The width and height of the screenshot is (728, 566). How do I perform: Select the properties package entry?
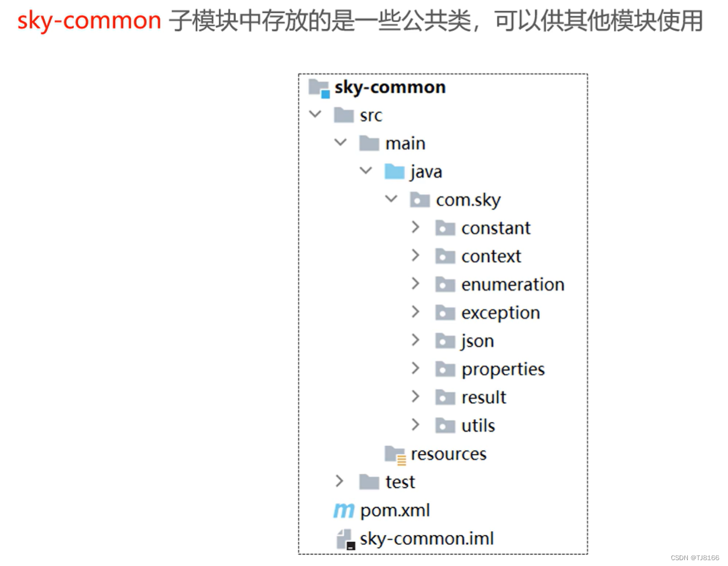click(503, 368)
